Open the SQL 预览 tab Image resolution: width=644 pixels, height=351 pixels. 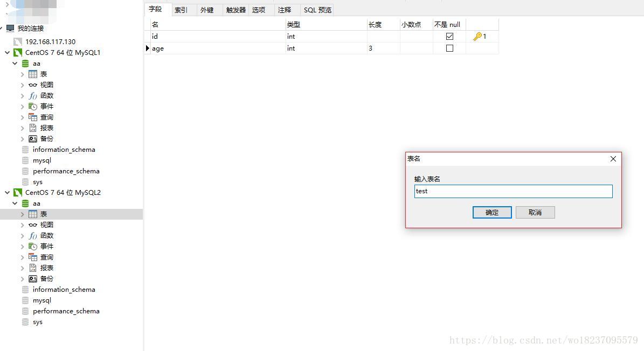[317, 10]
